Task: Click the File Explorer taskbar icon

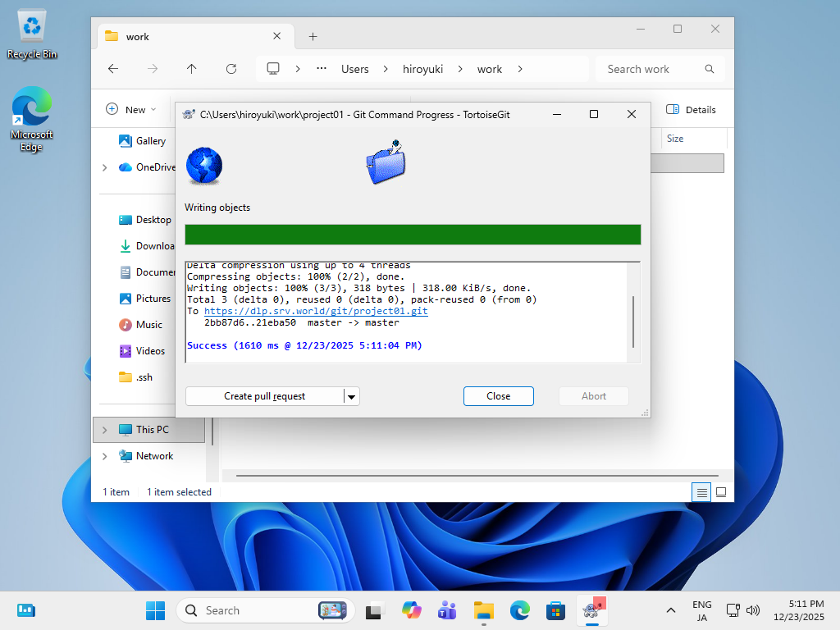Action: pos(483,610)
